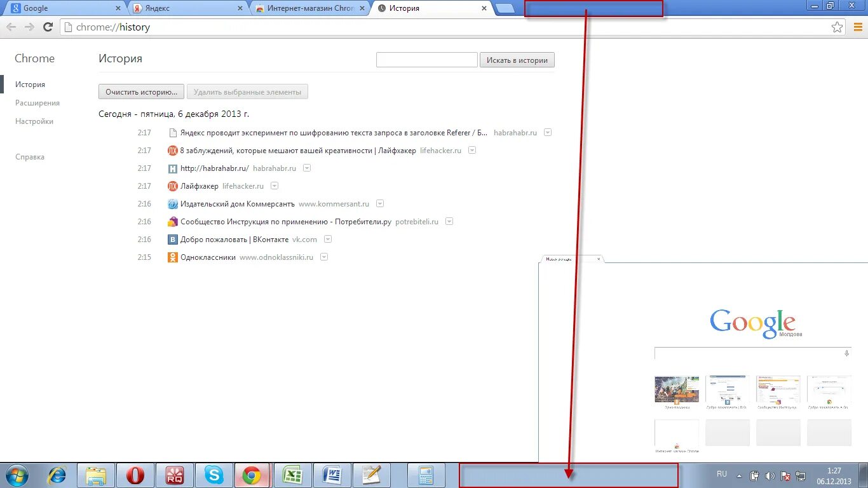Show hidden system tray icons

739,476
